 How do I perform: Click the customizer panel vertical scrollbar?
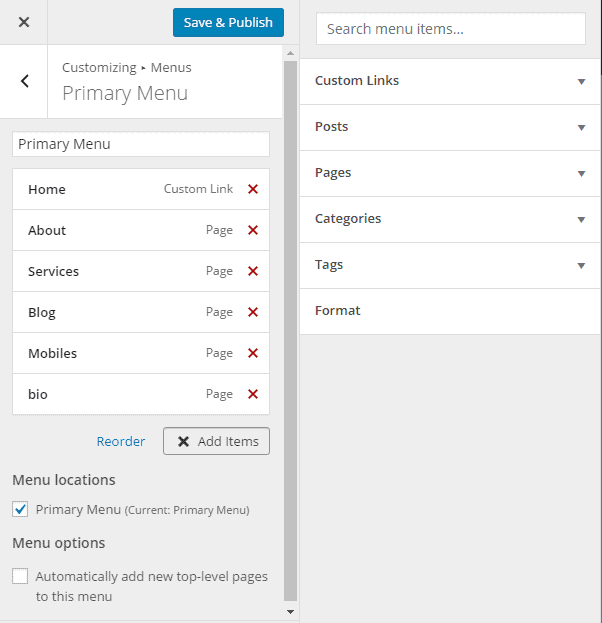tap(290, 332)
